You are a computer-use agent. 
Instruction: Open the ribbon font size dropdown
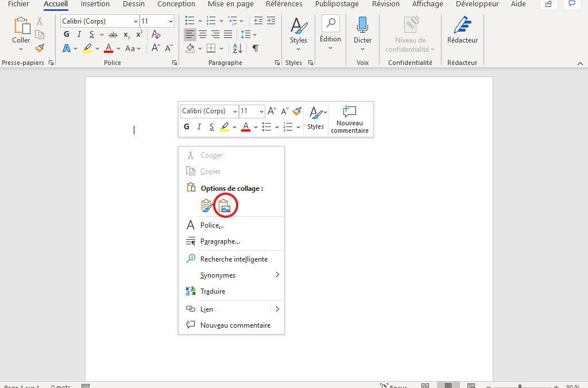tap(171, 21)
